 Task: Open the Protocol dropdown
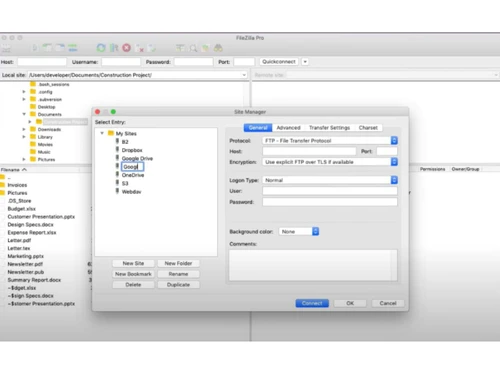[330, 141]
